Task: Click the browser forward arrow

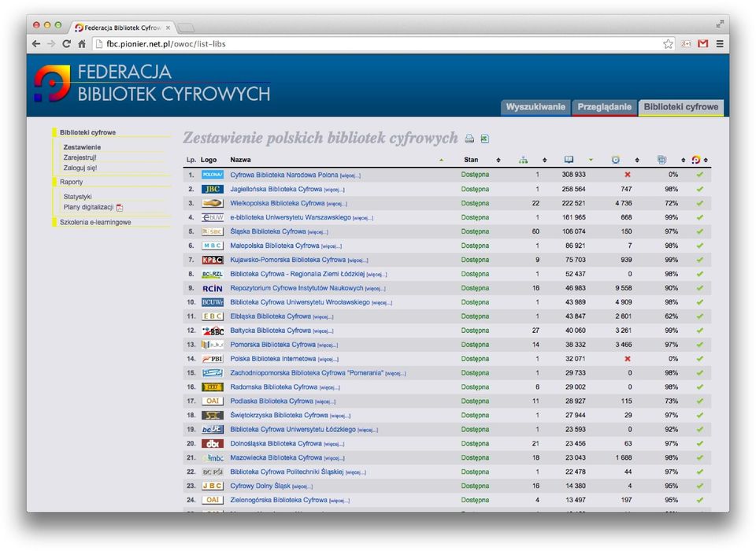Action: click(x=51, y=44)
